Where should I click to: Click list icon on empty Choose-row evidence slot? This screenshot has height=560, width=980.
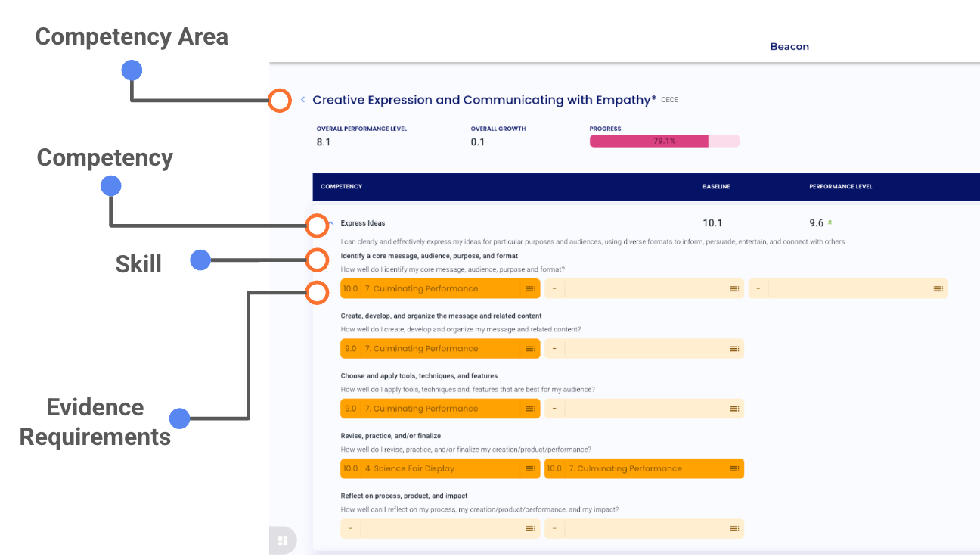tap(733, 409)
